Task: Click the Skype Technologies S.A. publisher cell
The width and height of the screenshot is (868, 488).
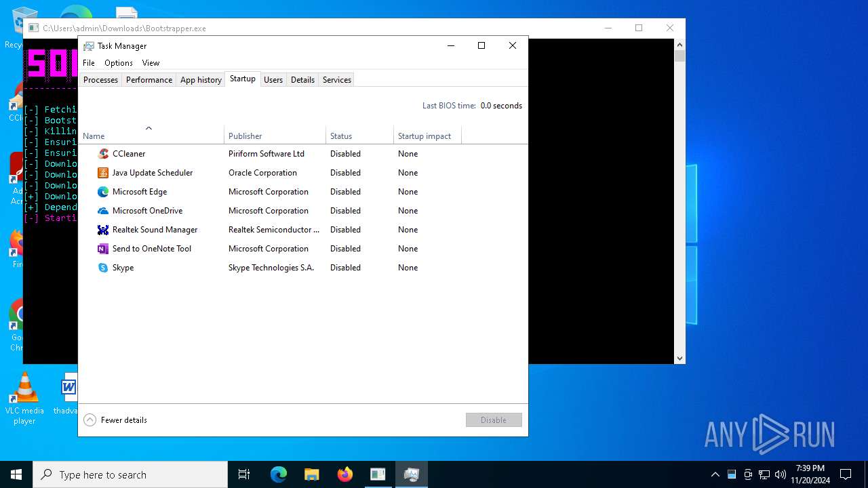Action: coord(271,268)
